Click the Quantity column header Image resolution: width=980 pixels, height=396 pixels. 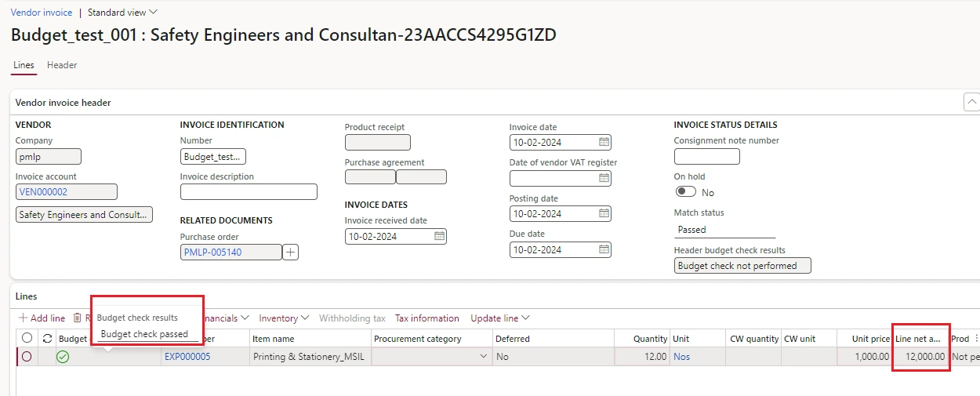click(x=642, y=339)
